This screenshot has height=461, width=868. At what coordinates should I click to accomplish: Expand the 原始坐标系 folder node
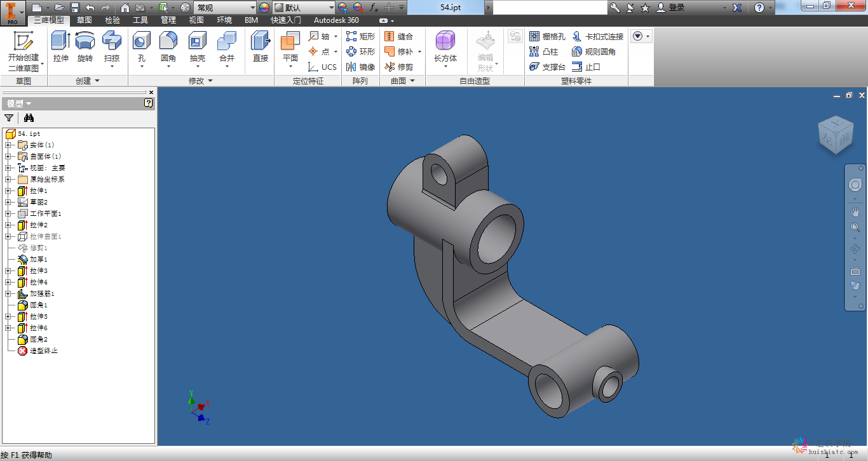pyautogui.click(x=8, y=179)
